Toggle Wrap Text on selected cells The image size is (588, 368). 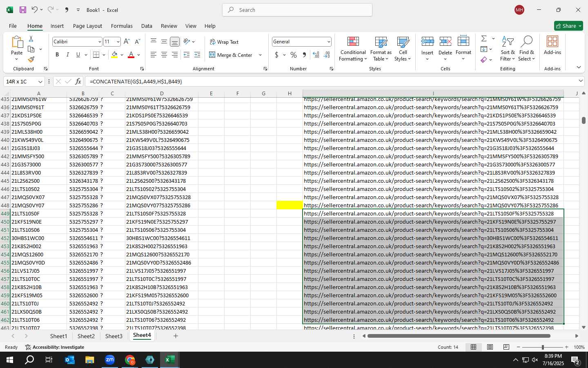pos(224,42)
